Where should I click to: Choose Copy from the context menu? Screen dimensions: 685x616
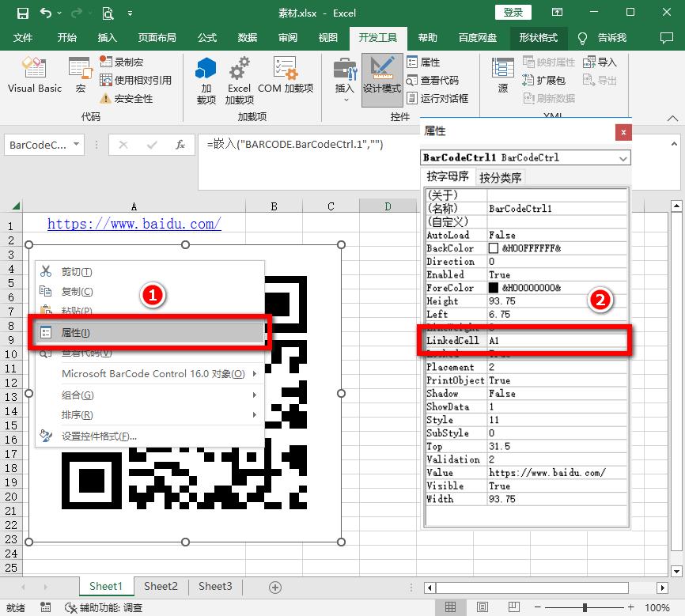tap(149, 292)
